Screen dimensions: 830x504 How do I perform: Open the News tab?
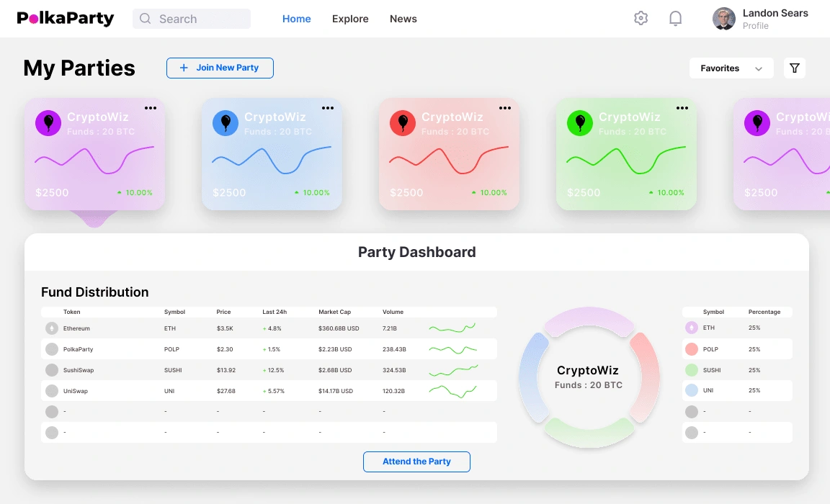pyautogui.click(x=403, y=19)
